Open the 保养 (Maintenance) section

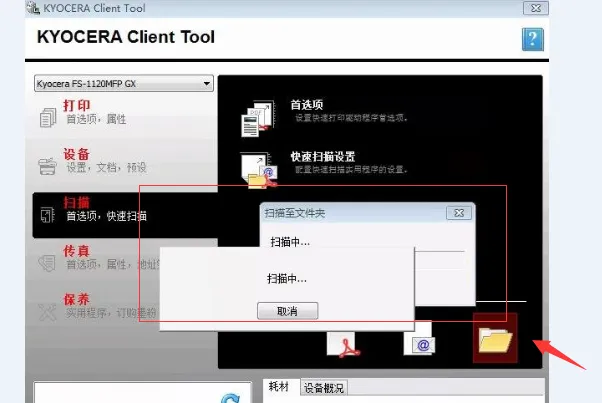point(78,298)
